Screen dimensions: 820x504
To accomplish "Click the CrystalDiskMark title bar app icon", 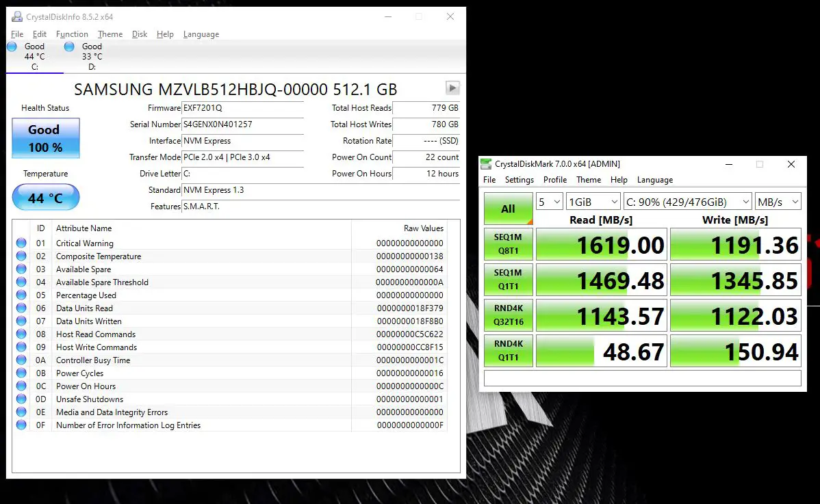I will coord(486,164).
